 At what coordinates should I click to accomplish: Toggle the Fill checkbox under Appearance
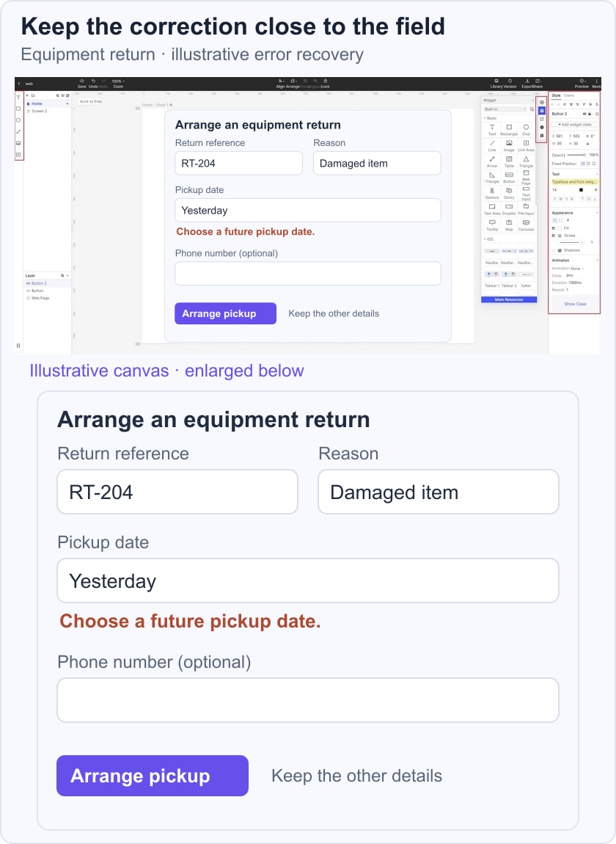[x=554, y=228]
